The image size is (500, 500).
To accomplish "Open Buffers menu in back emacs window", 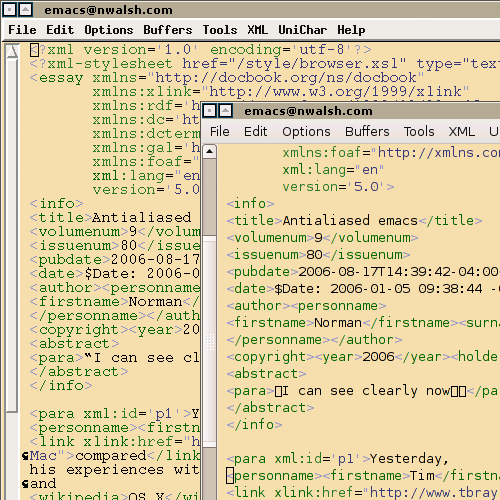I will click(168, 30).
